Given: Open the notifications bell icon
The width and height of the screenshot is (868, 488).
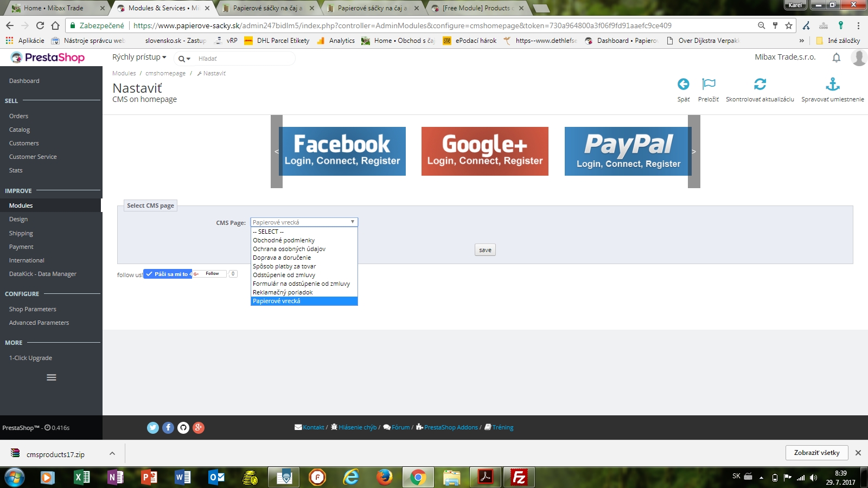Looking at the screenshot, I should (x=837, y=57).
